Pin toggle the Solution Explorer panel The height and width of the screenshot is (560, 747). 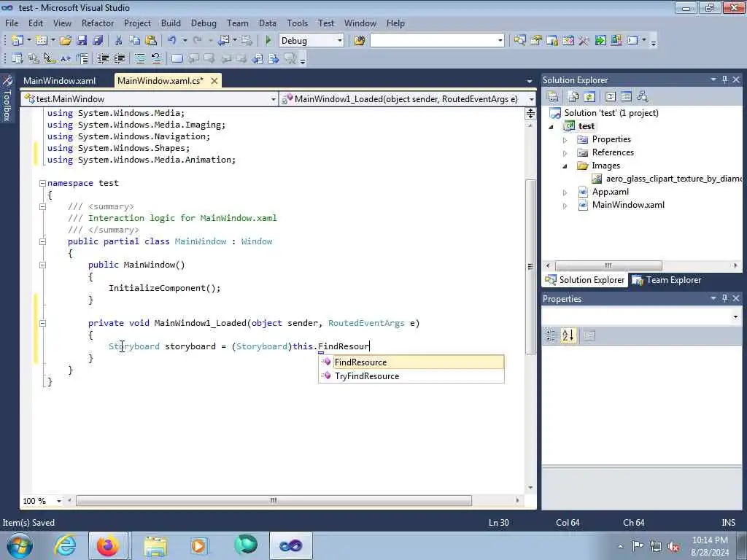pos(724,79)
